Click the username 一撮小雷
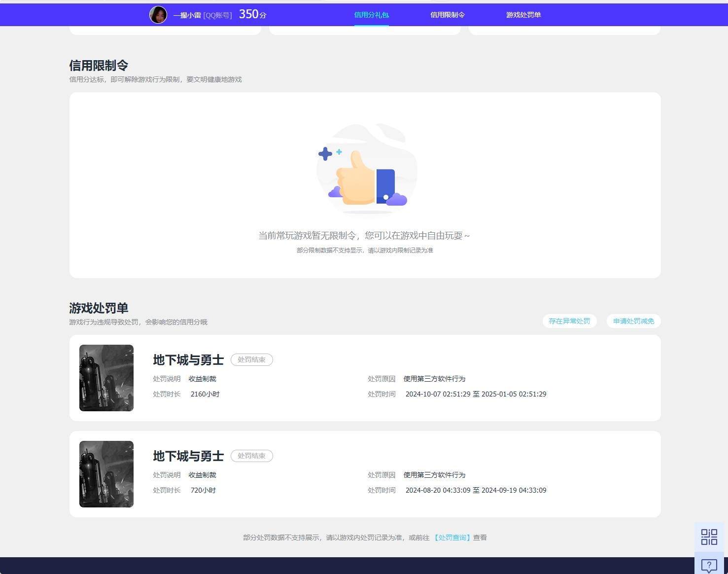 point(187,15)
